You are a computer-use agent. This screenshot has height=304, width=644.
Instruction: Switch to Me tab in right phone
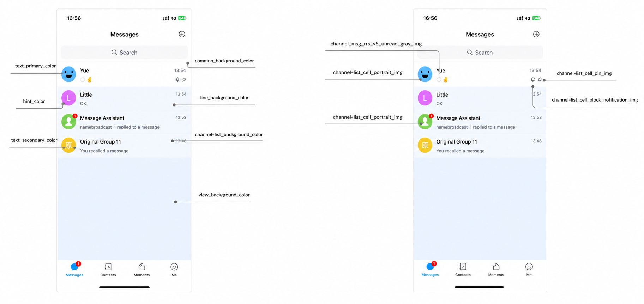[x=529, y=270]
